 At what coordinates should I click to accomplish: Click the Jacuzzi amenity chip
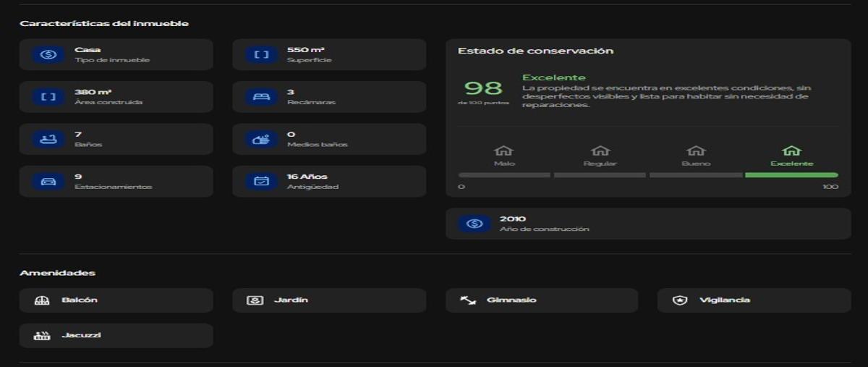coord(116,335)
